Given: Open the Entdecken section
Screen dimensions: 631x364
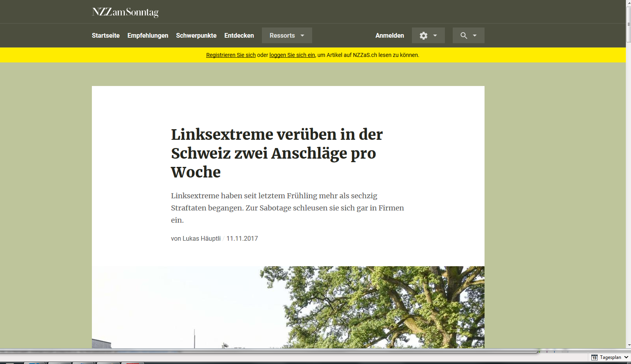Looking at the screenshot, I should click(x=239, y=35).
